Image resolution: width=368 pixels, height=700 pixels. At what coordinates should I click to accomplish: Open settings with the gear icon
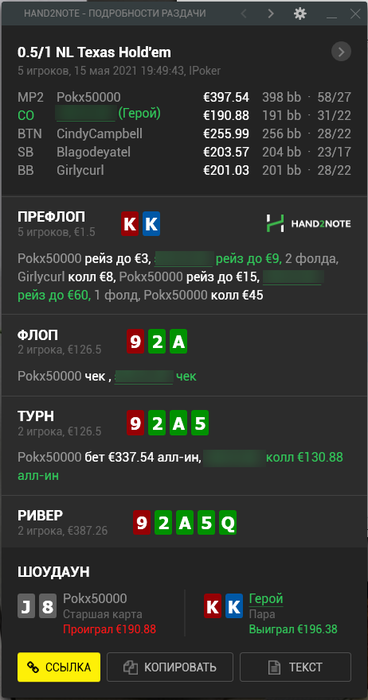300,13
